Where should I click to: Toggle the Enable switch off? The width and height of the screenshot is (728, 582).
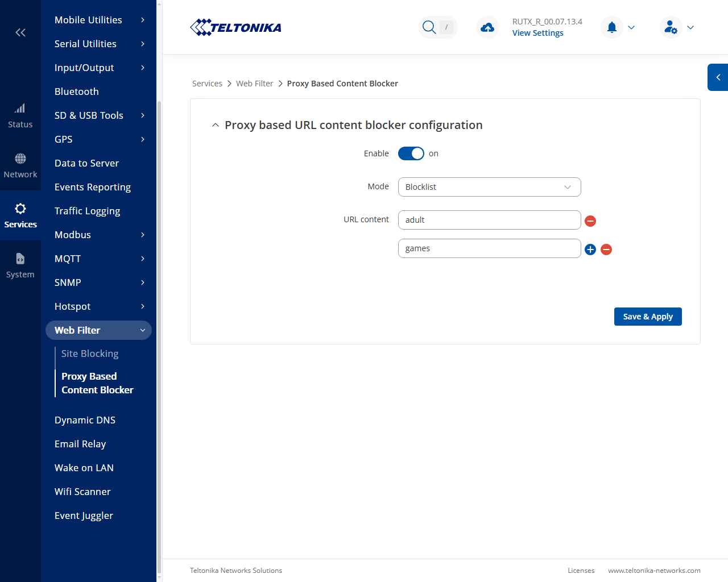coord(411,153)
